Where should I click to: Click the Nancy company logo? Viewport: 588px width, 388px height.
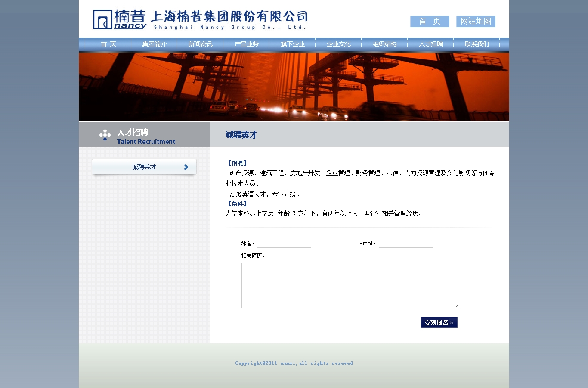click(x=120, y=20)
